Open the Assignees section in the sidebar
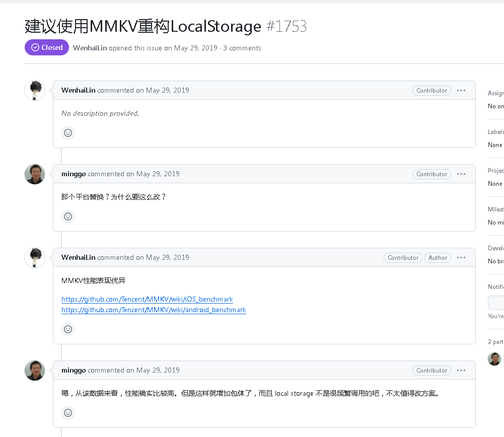Viewport: 504px width, 437px height. pos(495,93)
